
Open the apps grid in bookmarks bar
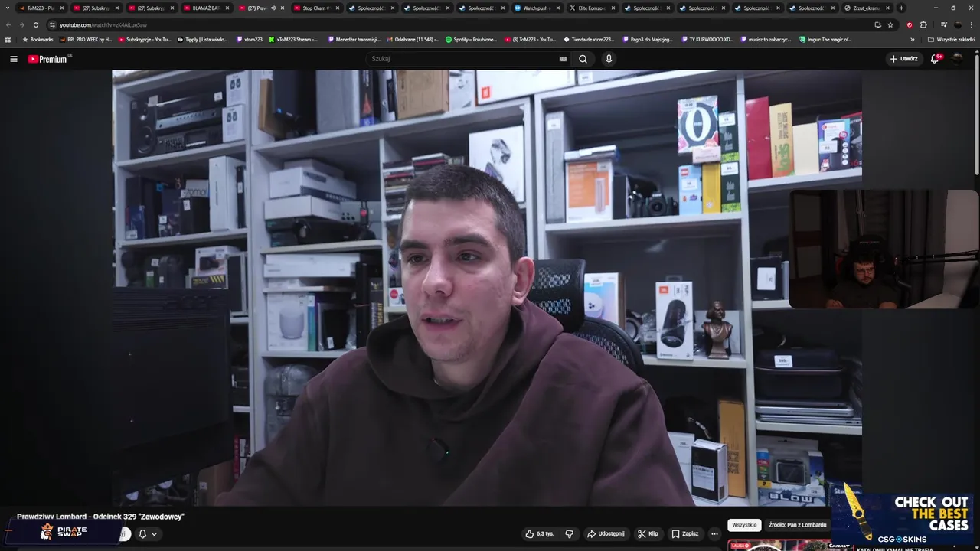(x=8, y=39)
